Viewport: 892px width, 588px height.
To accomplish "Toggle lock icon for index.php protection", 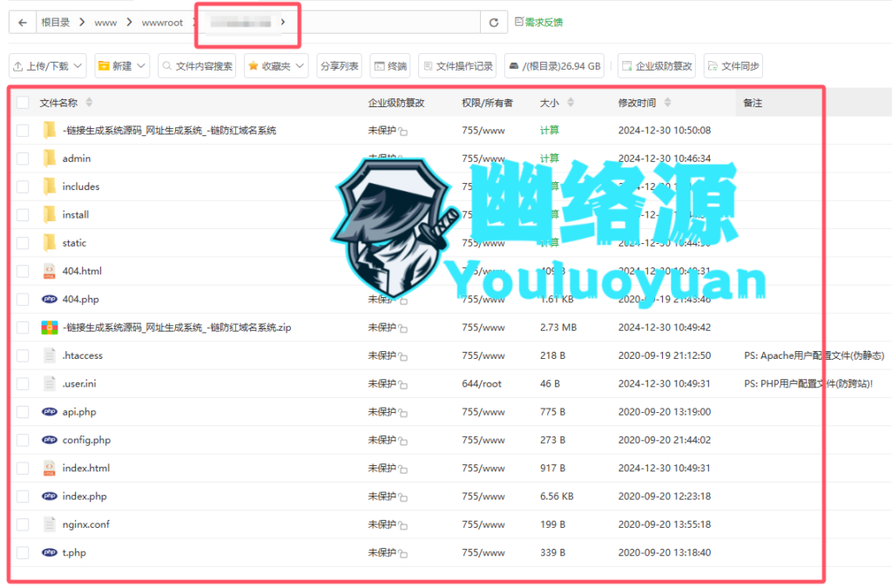I will pyautogui.click(x=403, y=497).
